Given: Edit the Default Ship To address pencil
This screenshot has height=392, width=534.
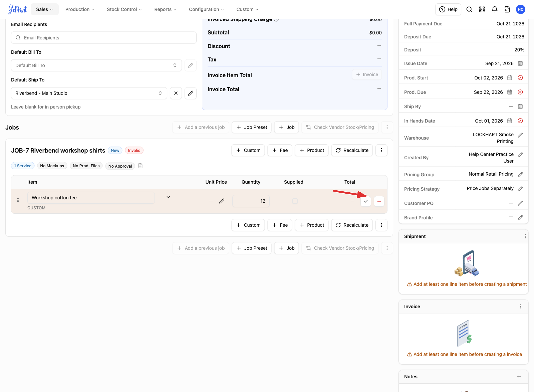Looking at the screenshot, I should (191, 93).
